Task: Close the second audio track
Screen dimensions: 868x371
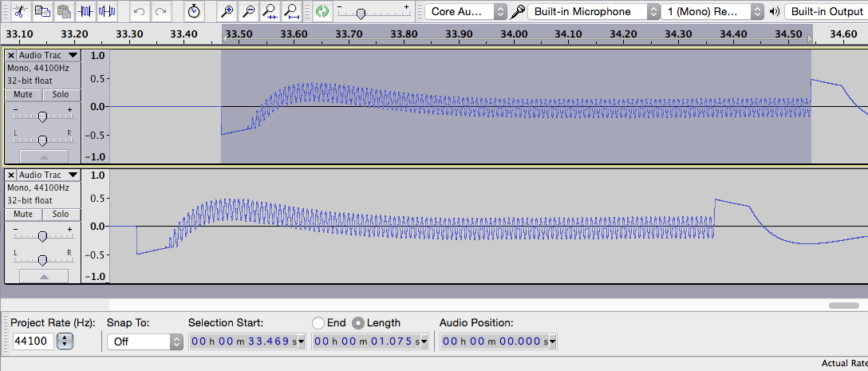Action: 11,175
